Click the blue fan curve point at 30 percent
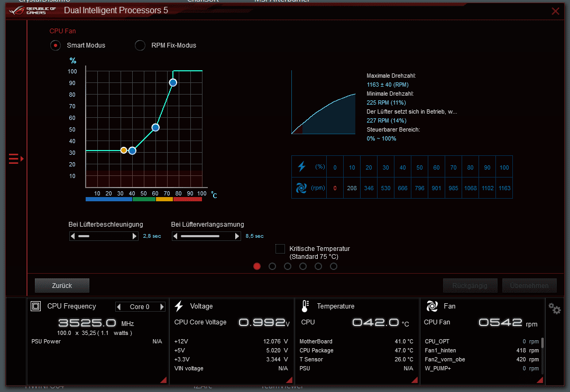Image resolution: width=570 pixels, height=392 pixels. pos(132,151)
